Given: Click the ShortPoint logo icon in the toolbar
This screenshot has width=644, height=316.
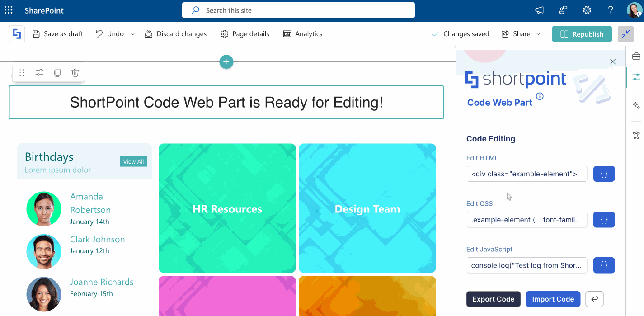Looking at the screenshot, I should (x=17, y=34).
